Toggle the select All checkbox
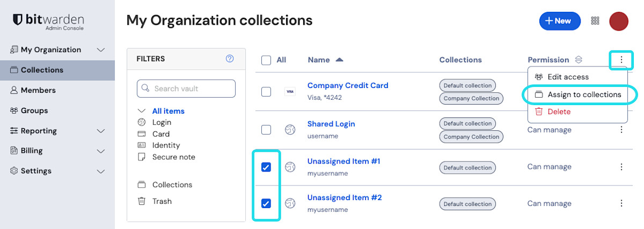Image resolution: width=644 pixels, height=229 pixels. 266,60
